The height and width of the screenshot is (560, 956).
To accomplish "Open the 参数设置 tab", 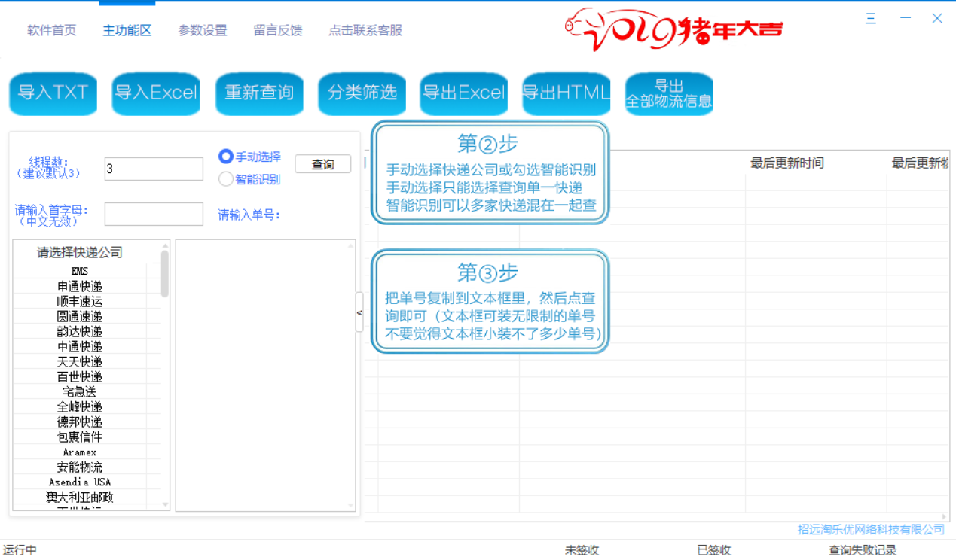I will (x=203, y=30).
